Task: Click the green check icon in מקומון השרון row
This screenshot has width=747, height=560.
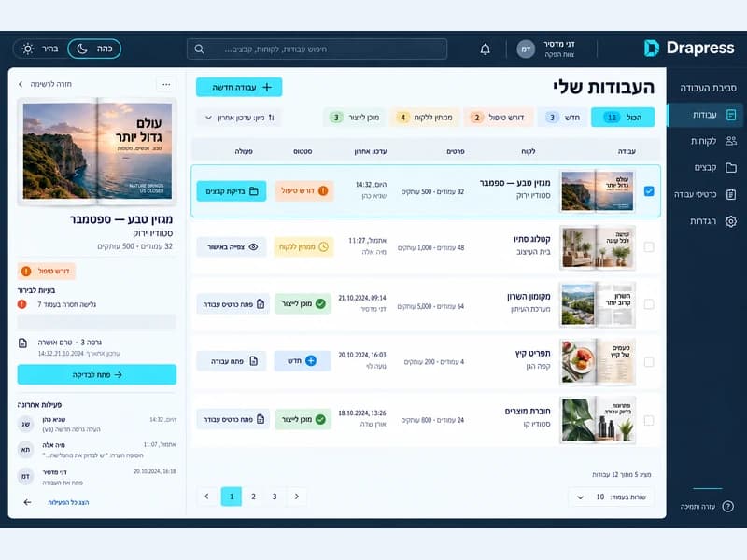Action: (320, 304)
